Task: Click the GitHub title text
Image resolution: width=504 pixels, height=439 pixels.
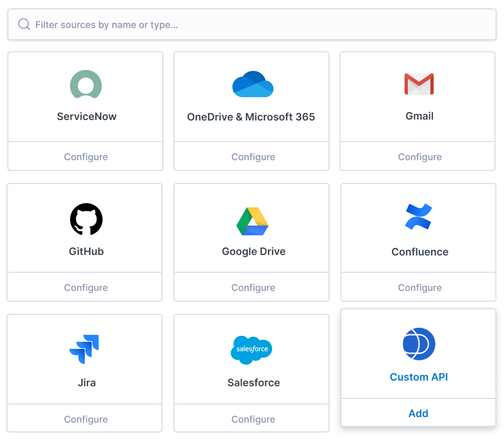Action: click(86, 251)
